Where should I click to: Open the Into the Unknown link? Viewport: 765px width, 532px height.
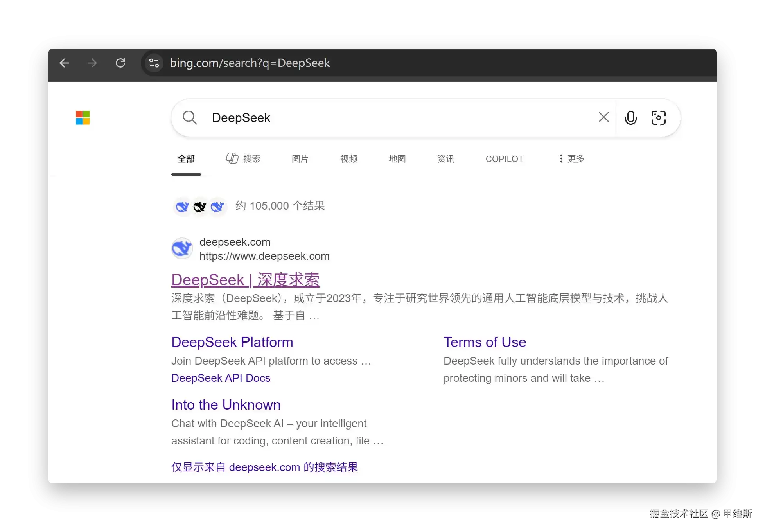click(226, 405)
